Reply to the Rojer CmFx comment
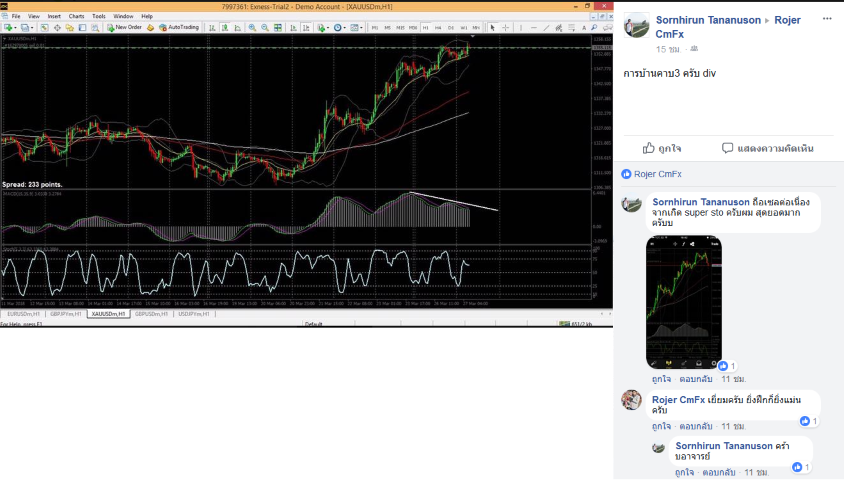 pyautogui.click(x=695, y=426)
